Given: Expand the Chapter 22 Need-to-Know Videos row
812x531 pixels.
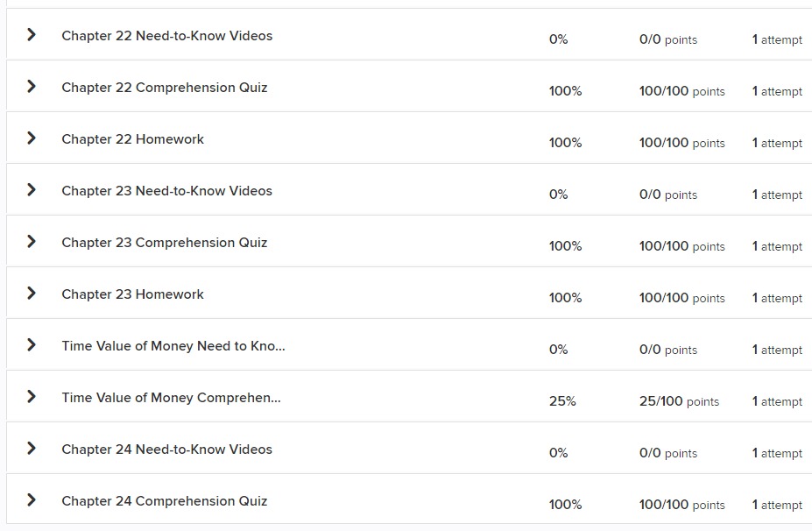Looking at the screenshot, I should (x=32, y=35).
